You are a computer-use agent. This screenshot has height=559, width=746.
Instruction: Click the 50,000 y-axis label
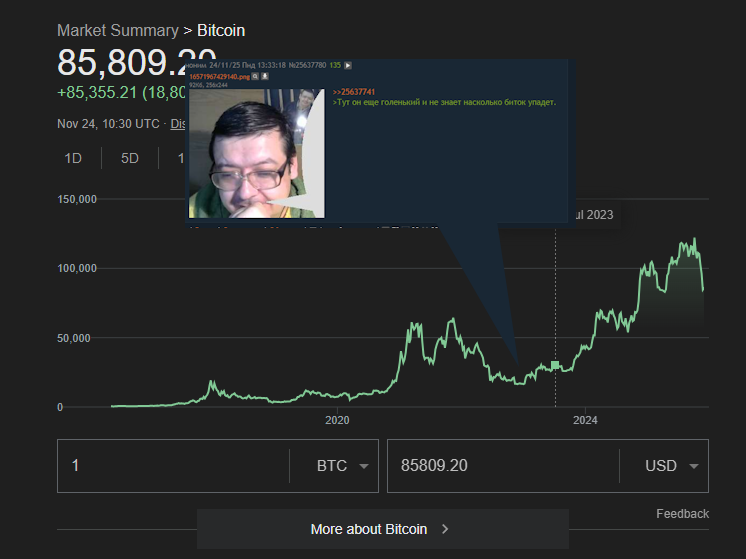pyautogui.click(x=74, y=338)
